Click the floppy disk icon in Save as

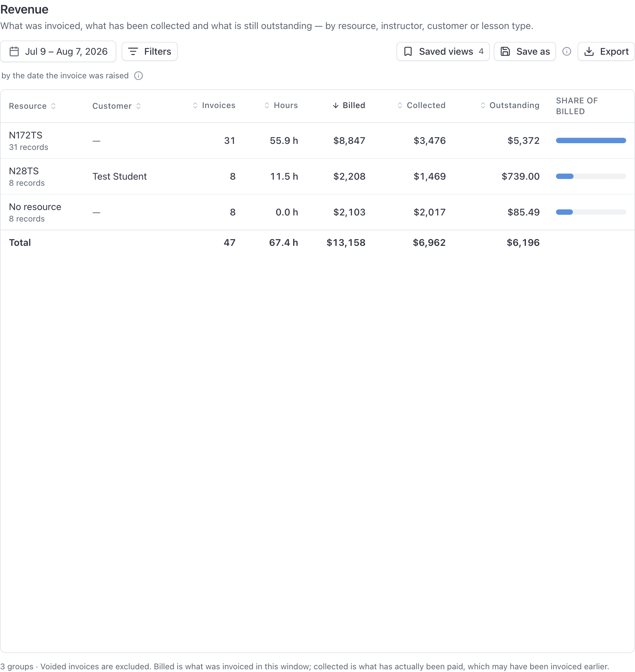pos(505,51)
